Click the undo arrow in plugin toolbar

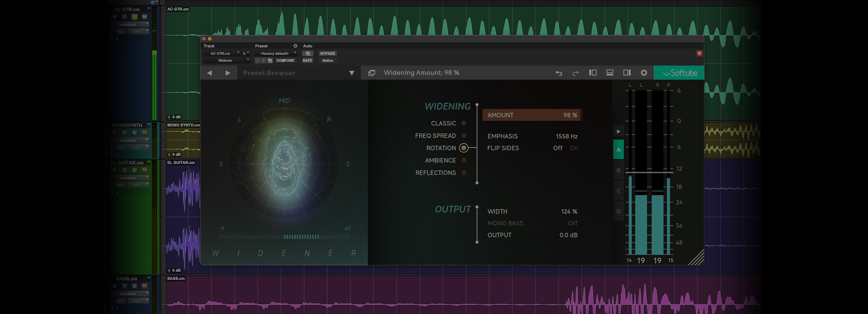[559, 73]
